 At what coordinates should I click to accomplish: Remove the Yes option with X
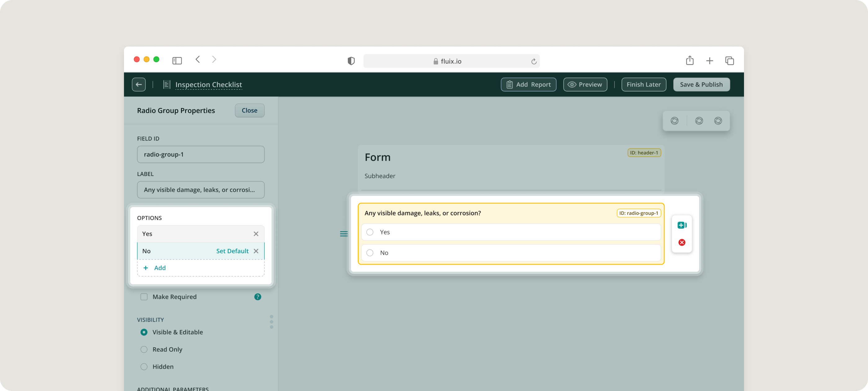click(x=256, y=234)
